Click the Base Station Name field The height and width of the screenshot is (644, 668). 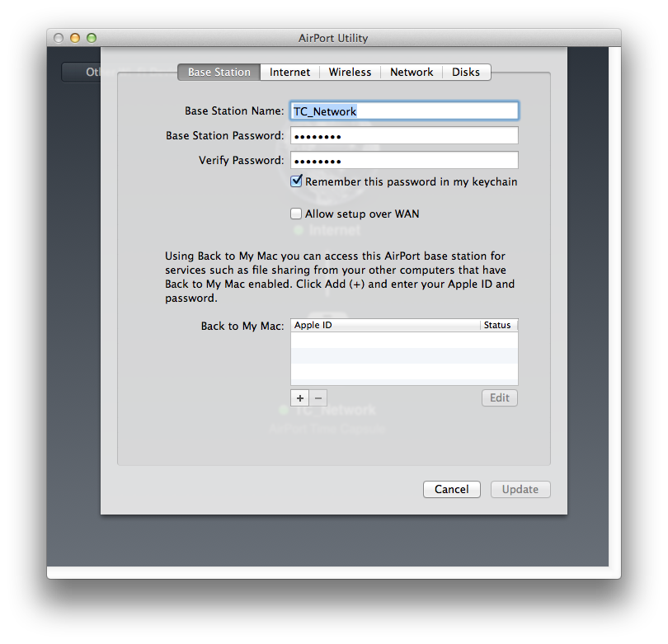(x=404, y=111)
